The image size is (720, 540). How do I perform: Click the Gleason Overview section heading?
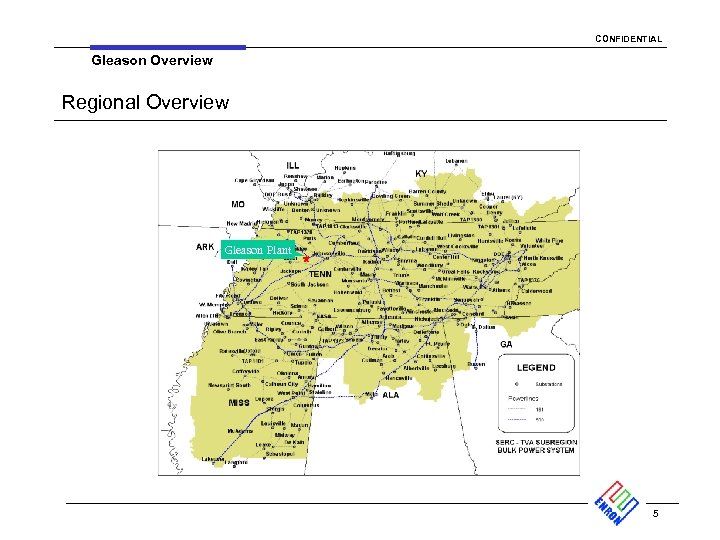point(152,60)
